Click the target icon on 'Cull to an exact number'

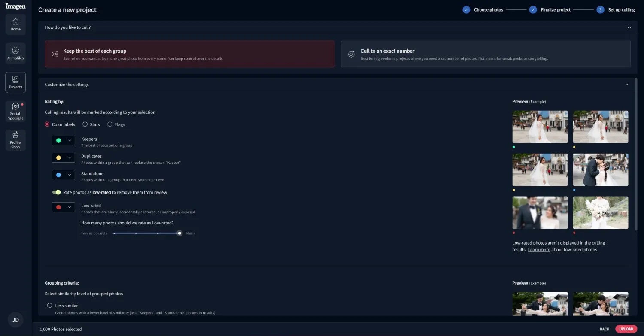click(351, 54)
